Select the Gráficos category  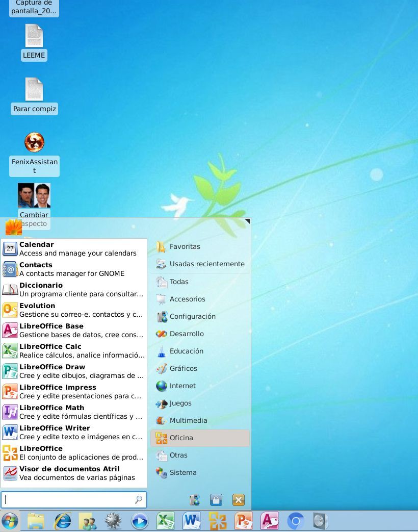(x=200, y=368)
